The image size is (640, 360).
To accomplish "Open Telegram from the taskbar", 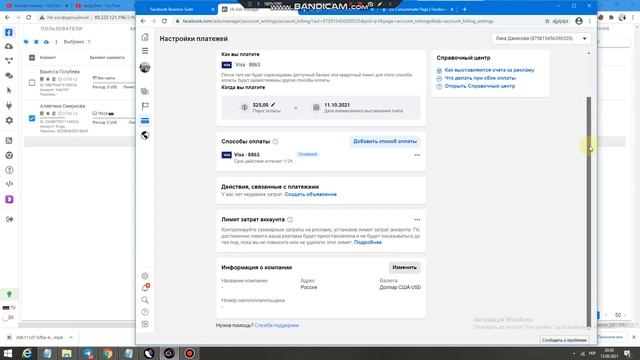I will click(88, 353).
